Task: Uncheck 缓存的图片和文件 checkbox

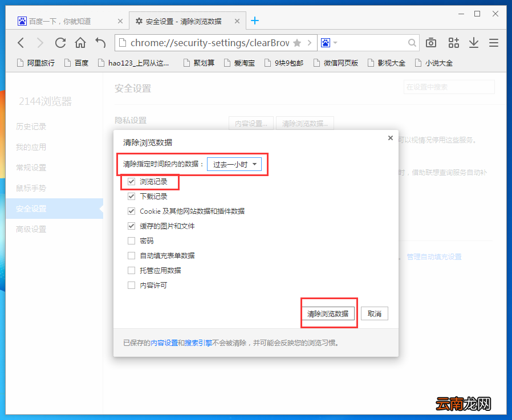Action: 131,226
